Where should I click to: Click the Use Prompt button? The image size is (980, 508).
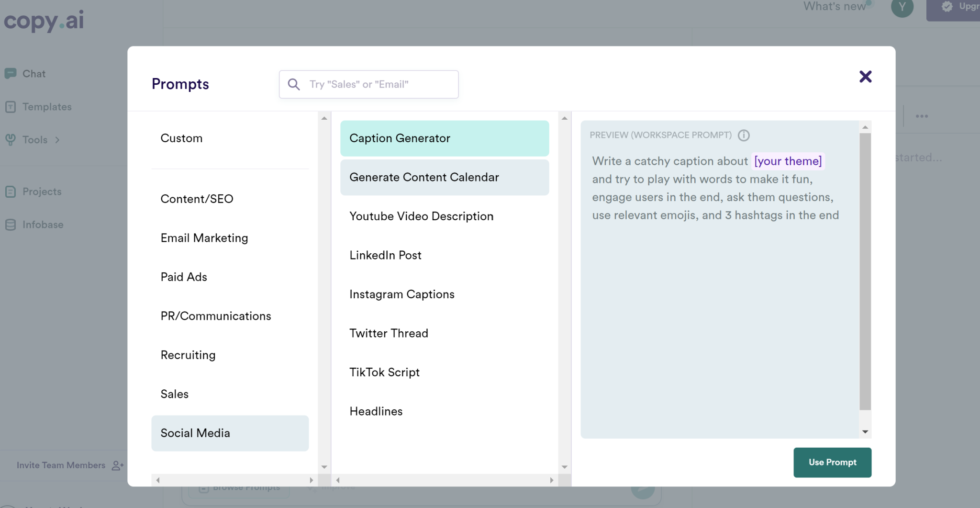pyautogui.click(x=832, y=463)
